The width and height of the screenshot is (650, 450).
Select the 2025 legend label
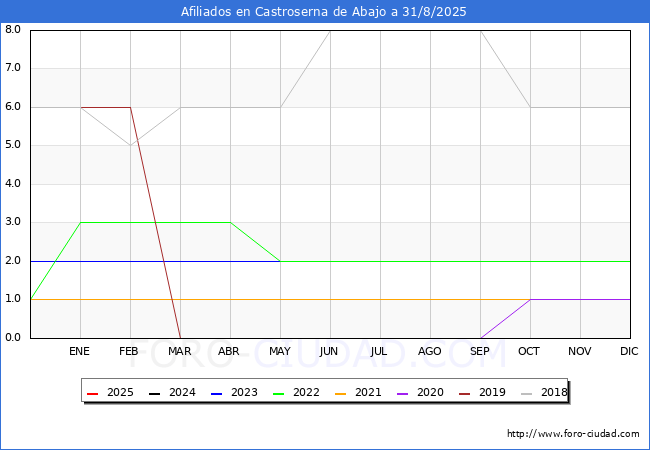click(x=120, y=392)
